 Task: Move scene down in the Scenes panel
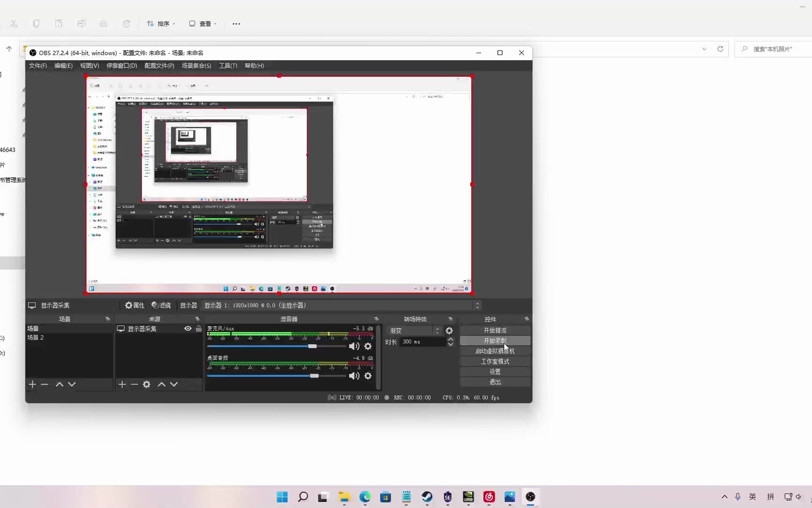pos(72,384)
